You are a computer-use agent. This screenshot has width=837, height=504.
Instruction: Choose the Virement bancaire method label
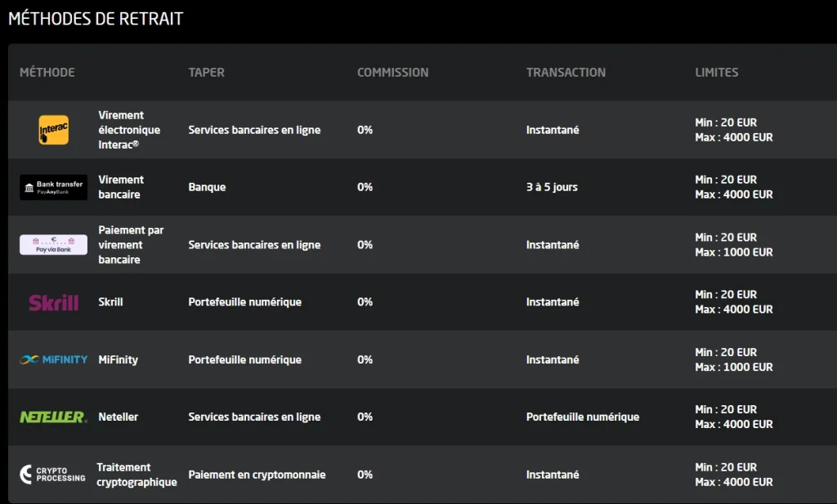[121, 187]
